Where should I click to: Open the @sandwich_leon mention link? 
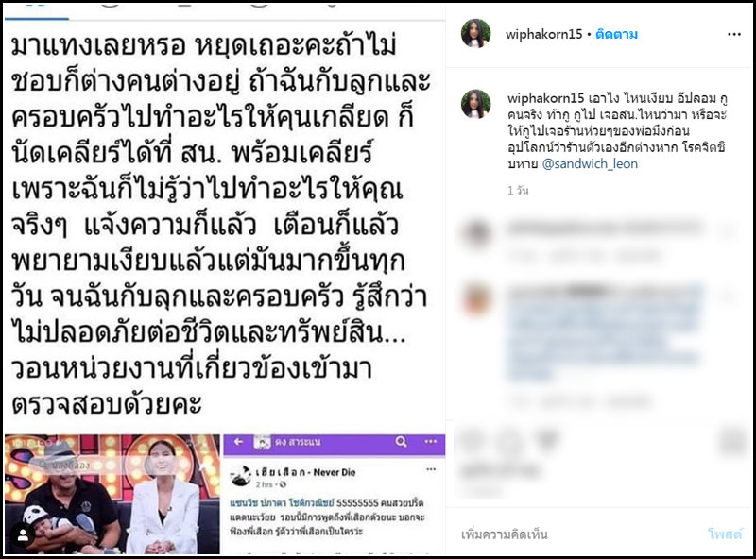590,164
